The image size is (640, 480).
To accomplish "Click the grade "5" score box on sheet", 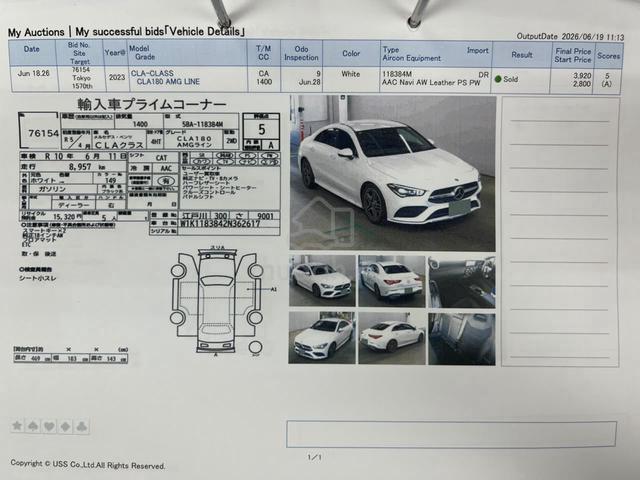I will [x=261, y=130].
